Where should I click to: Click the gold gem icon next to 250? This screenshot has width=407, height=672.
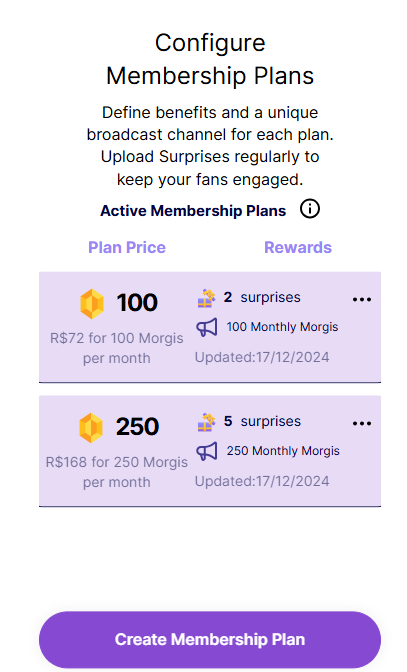coord(91,428)
